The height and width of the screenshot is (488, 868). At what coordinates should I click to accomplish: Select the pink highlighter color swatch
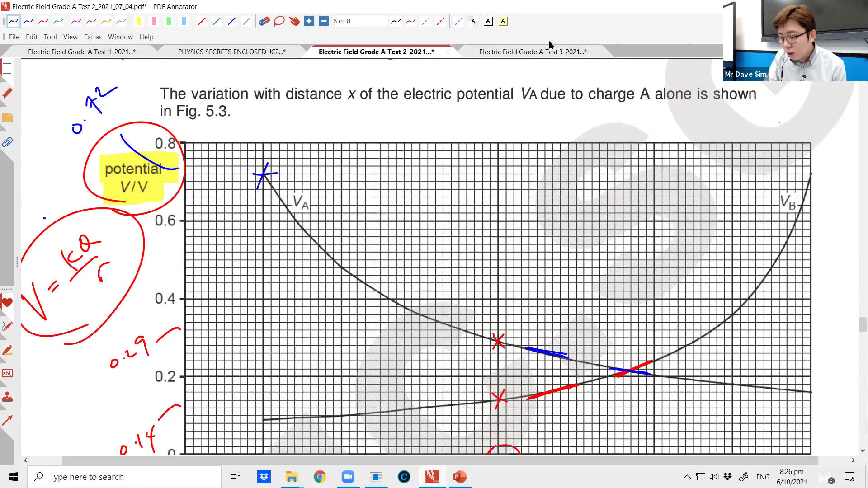click(x=154, y=21)
